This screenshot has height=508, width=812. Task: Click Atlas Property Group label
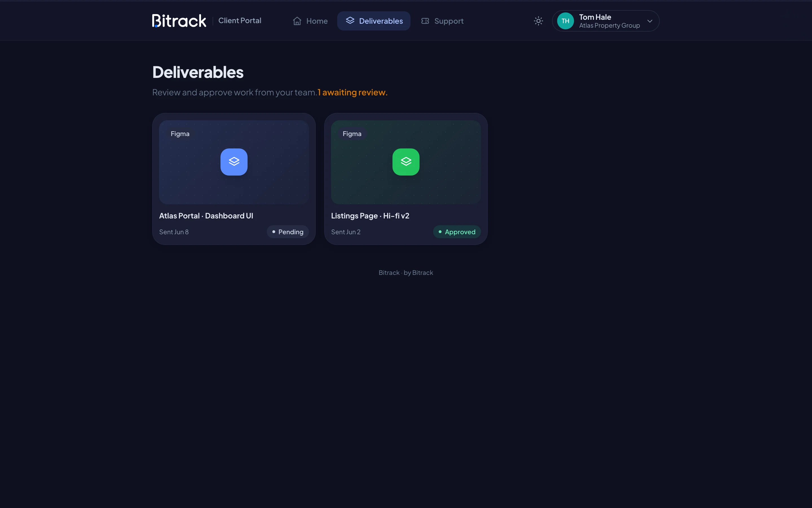tap(609, 25)
